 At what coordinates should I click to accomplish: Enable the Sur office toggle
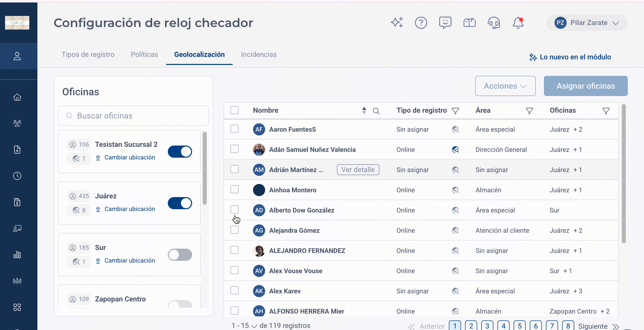pyautogui.click(x=180, y=255)
